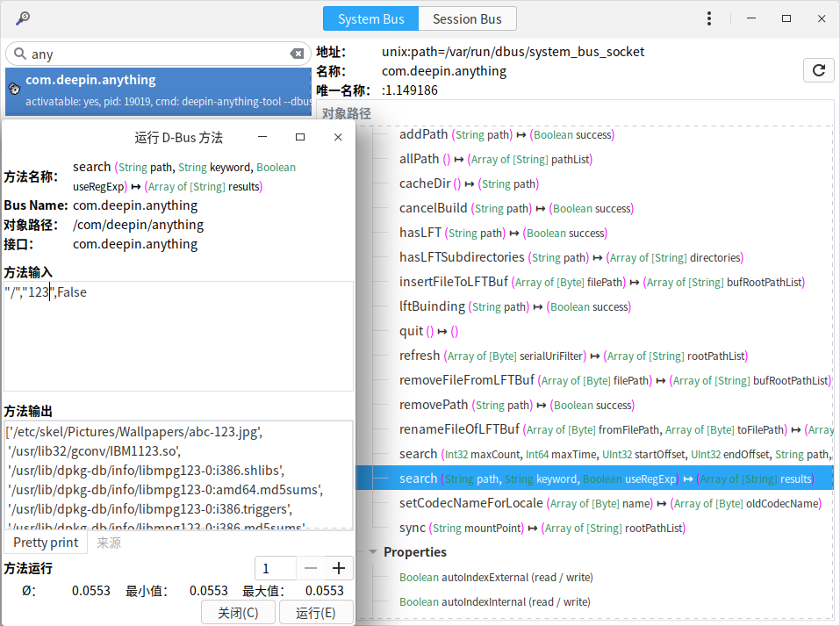Click the unix:path=/var/run/dbus/system_bus_socket address
The image size is (840, 626).
pyautogui.click(x=513, y=52)
